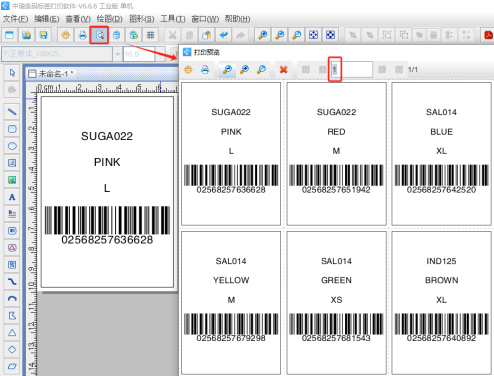
Task: Click the export PDF icon
Action: pyautogui.click(x=488, y=35)
